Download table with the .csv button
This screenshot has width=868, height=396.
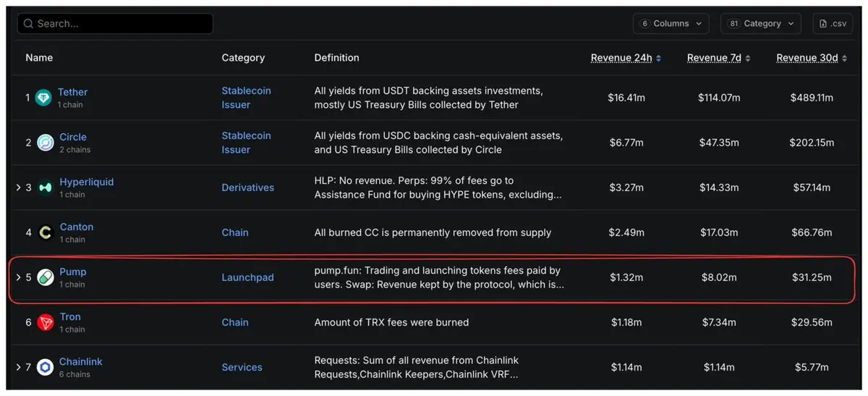click(833, 24)
